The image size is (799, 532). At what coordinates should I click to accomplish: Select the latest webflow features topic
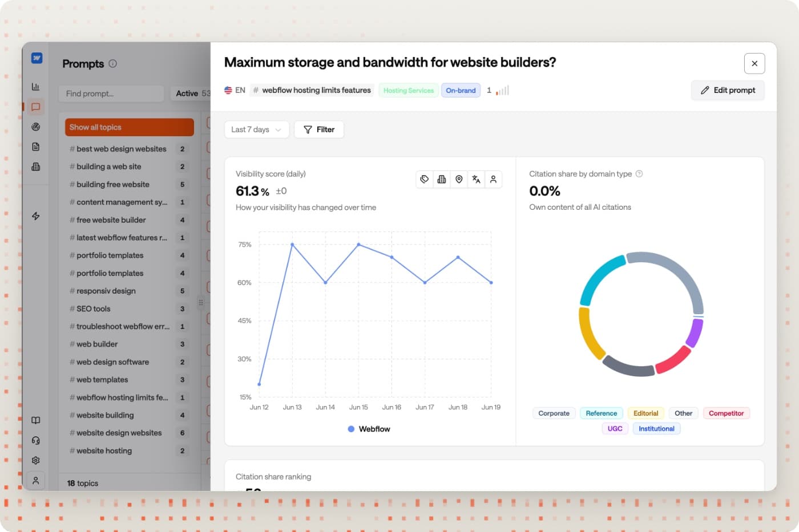[130, 237]
